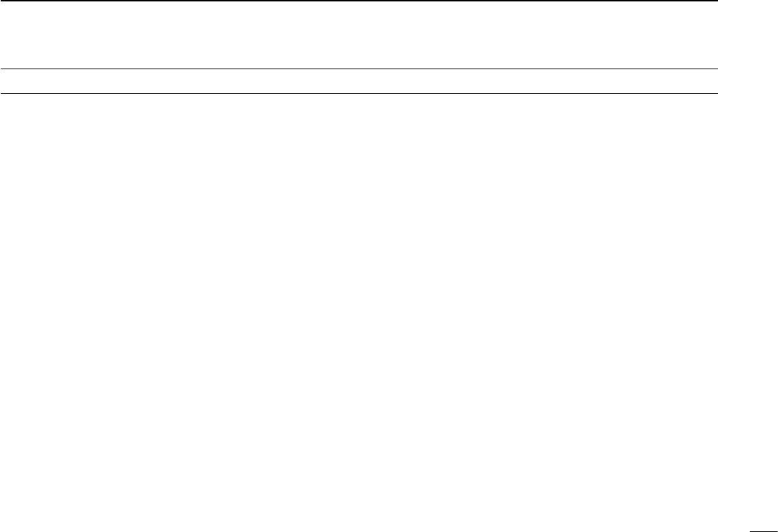
Task: Click the blank band between top two lines
Action: pyautogui.click(x=359, y=35)
